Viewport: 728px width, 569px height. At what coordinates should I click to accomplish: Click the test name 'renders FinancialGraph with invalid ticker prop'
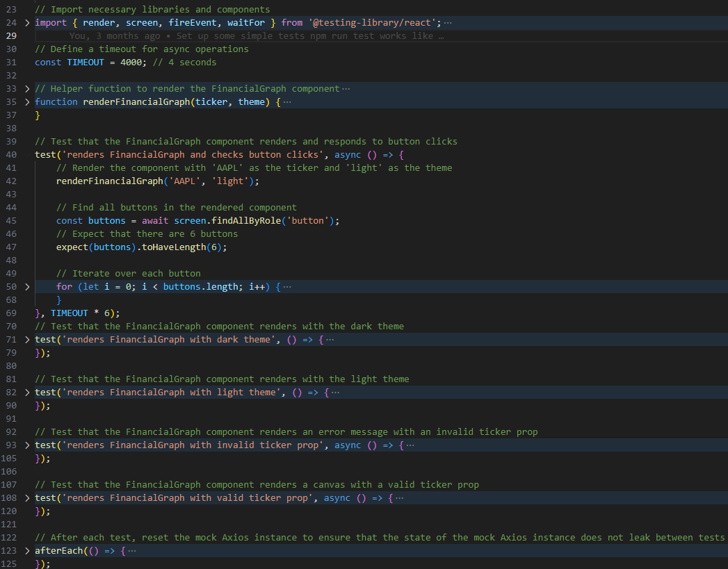193,445
